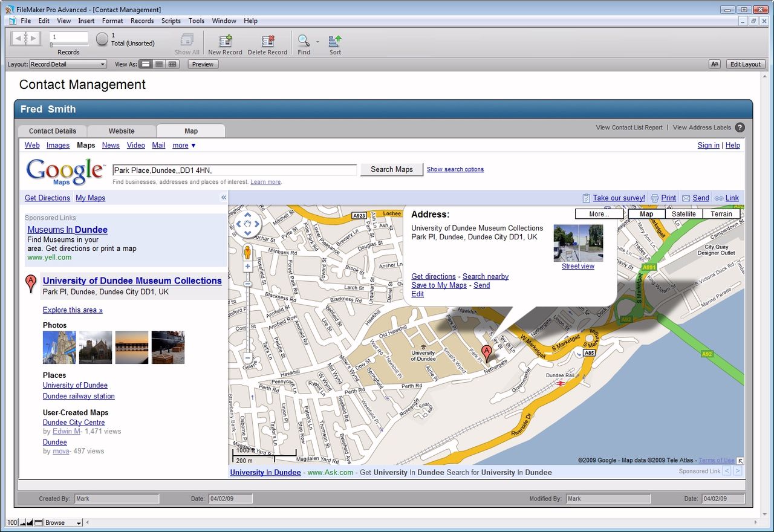The image size is (774, 532).
Task: Open University of Dundee Museum Collections result
Action: tap(132, 281)
